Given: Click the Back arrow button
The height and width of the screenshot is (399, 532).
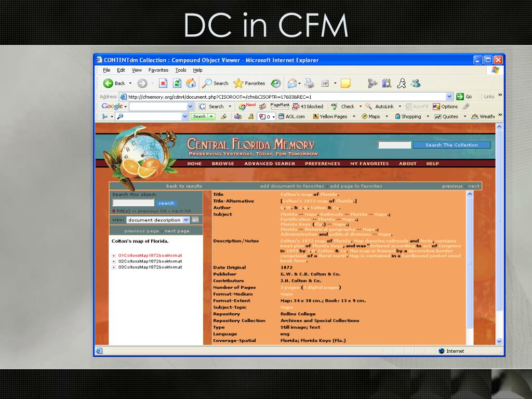Looking at the screenshot, I should 108,83.
